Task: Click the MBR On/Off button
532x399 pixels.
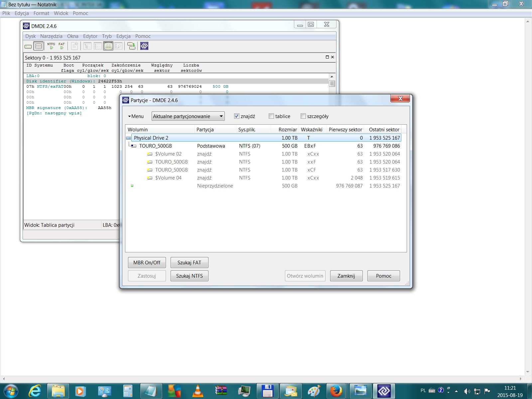Action: pos(147,263)
